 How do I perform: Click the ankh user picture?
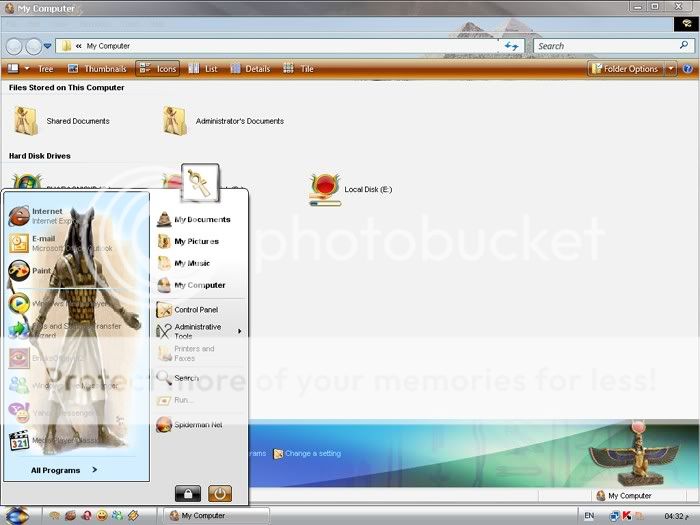tap(200, 183)
